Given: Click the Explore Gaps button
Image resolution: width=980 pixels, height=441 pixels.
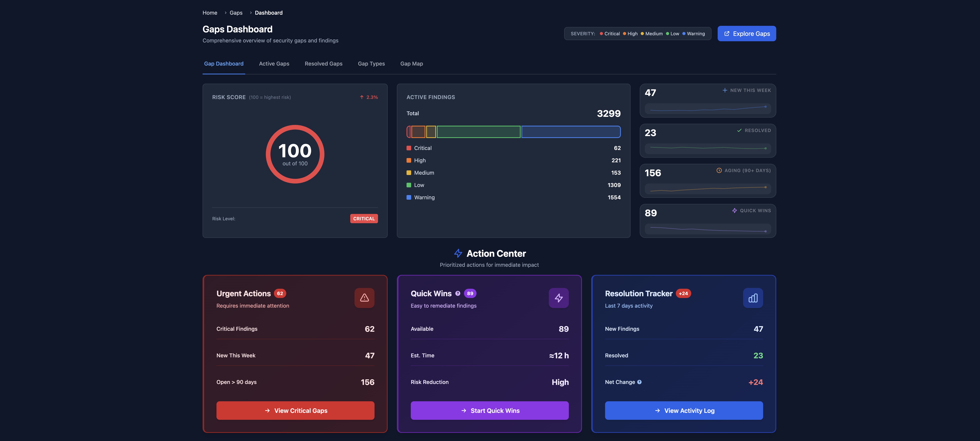Looking at the screenshot, I should (x=746, y=34).
